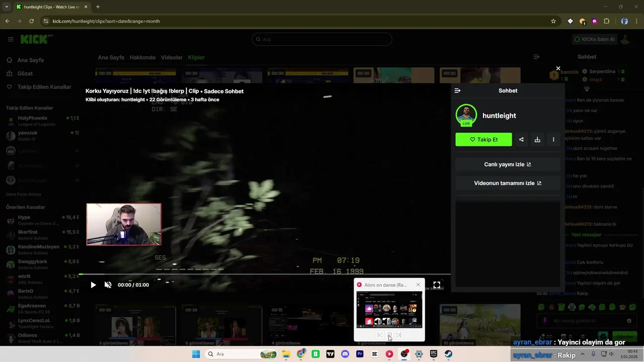Close the Alors on danse preview
This screenshot has height=362, width=644.
click(x=418, y=285)
